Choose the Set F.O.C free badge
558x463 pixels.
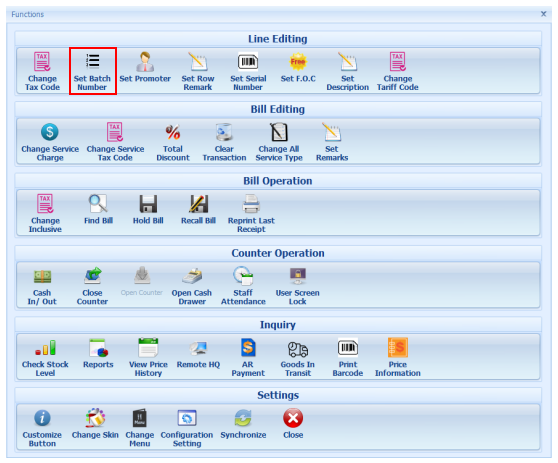tap(298, 62)
